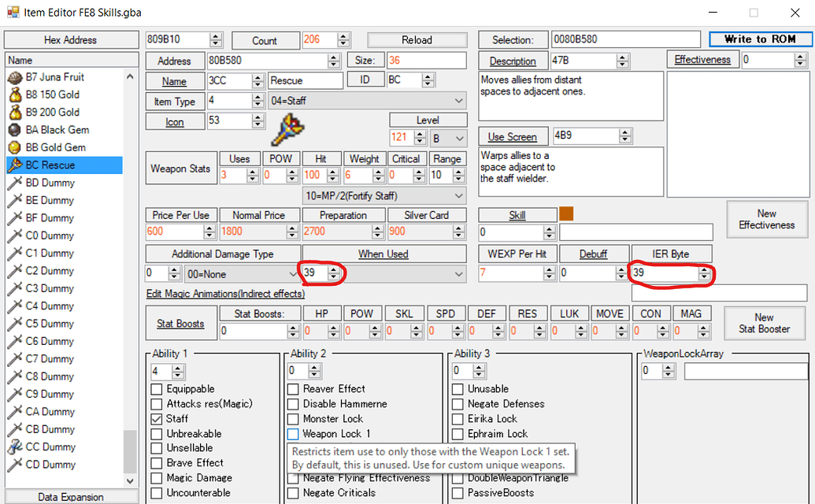Screen dimensions: 815x504
Task: Open Edit Magic Animations(Indirect effects) link
Action: point(225,294)
